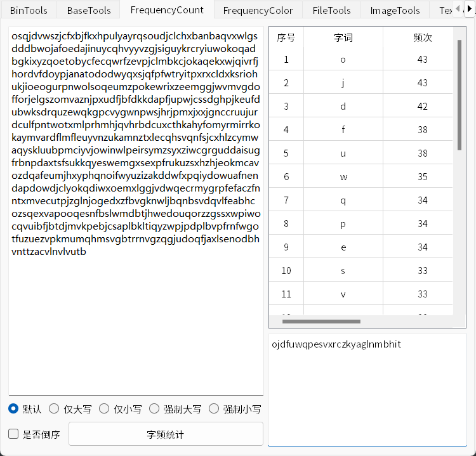
Task: Open the BaseTools tab
Action: (x=88, y=10)
